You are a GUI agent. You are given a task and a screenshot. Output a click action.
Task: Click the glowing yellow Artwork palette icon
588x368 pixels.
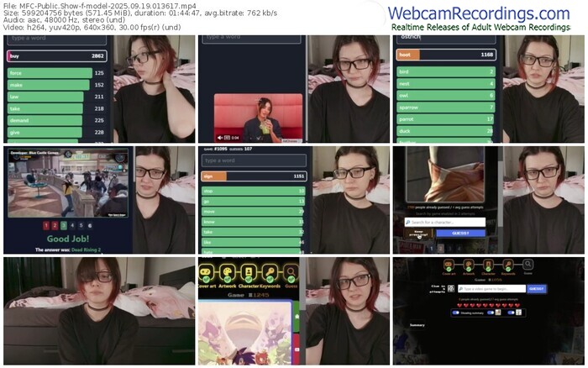pos(228,272)
